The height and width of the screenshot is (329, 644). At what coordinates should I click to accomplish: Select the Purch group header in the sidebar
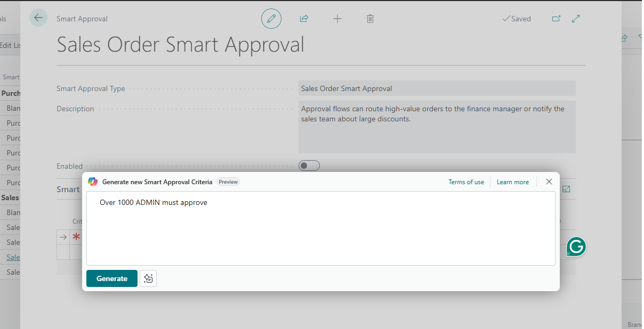(12, 93)
